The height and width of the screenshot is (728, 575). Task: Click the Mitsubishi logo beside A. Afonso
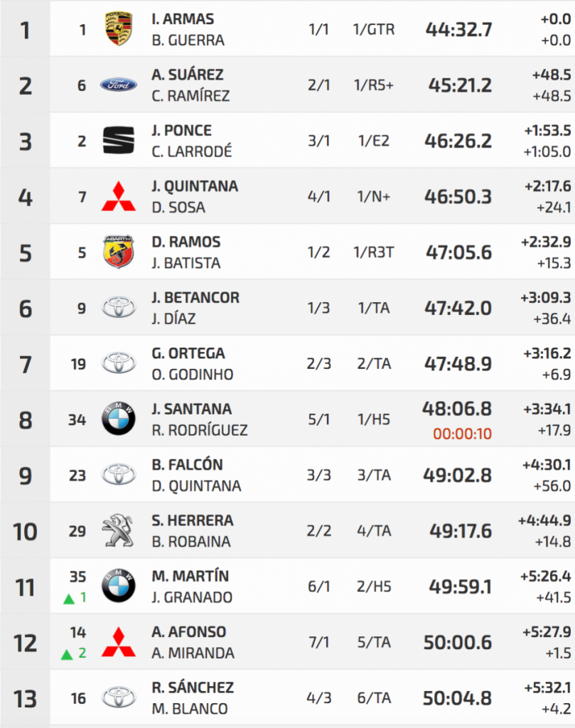[119, 642]
